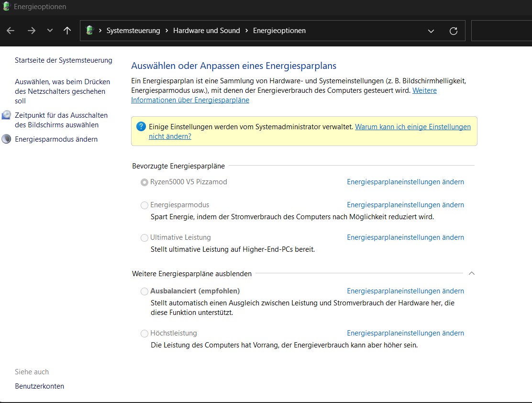Screen dimensions: 532x403
Task: Select Ryzen5000 V5 Pizzamod power plan
Action: [144, 182]
